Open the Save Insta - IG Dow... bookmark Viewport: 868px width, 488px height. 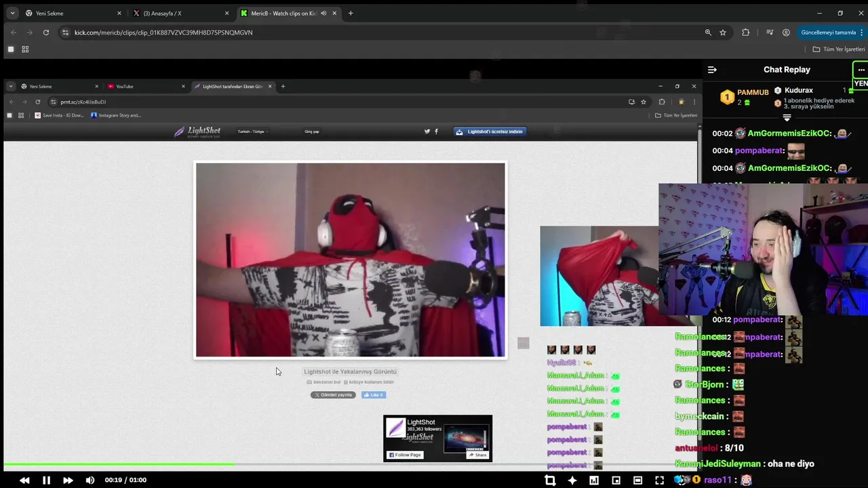coord(60,115)
